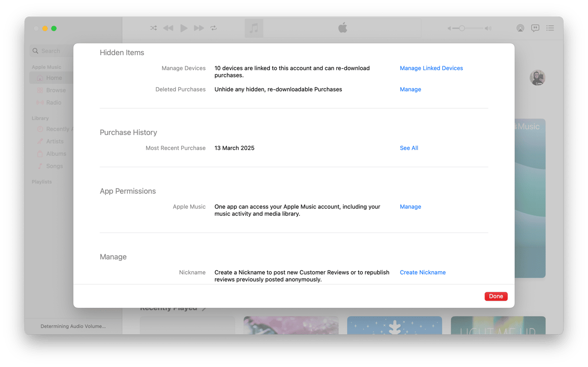Click See All purchase history
This screenshot has height=367, width=588.
click(409, 148)
